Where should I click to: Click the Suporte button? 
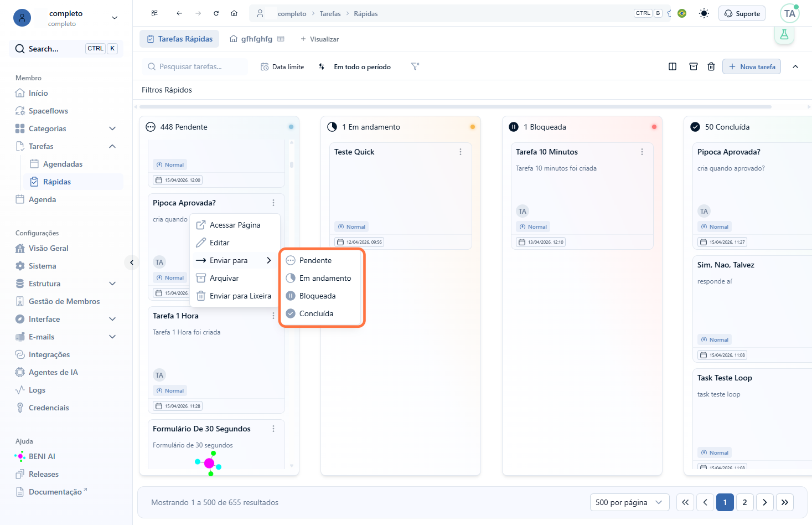coord(742,13)
